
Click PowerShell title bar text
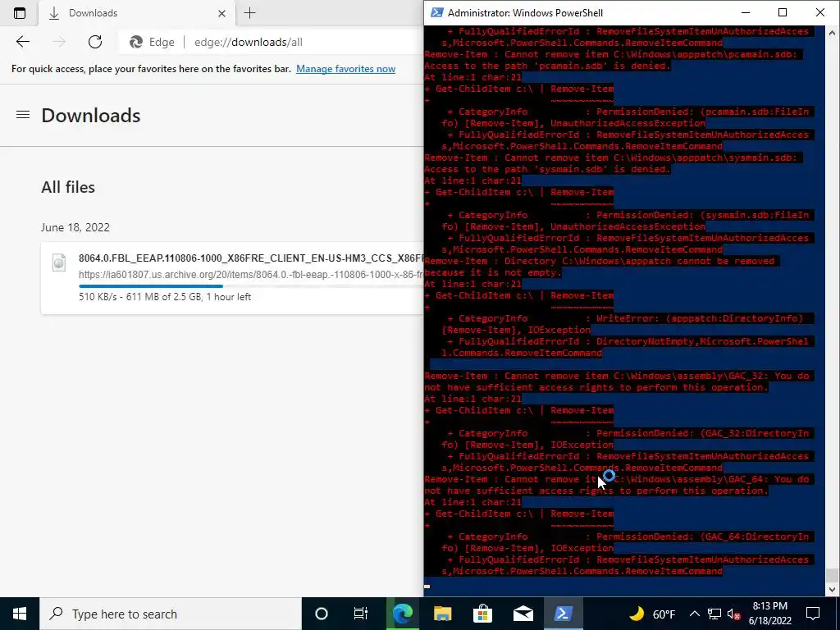click(525, 13)
